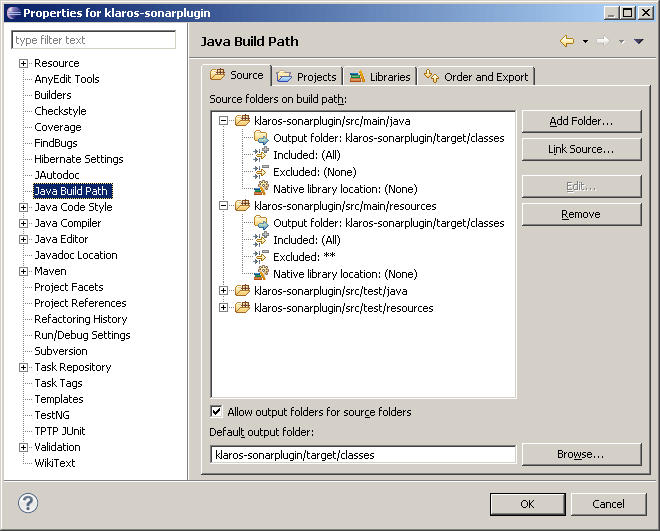This screenshot has width=660, height=531.
Task: Select Run/Debug Settings in the sidebar
Action: point(82,335)
